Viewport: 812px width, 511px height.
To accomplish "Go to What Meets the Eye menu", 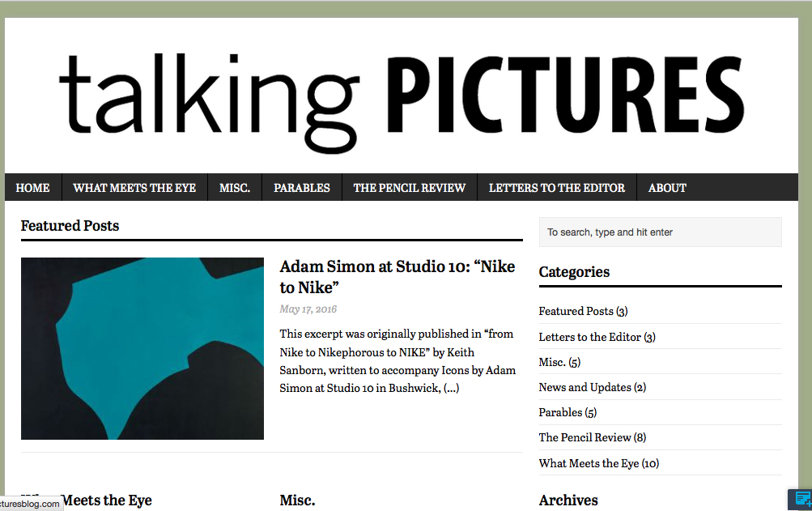I will point(134,188).
